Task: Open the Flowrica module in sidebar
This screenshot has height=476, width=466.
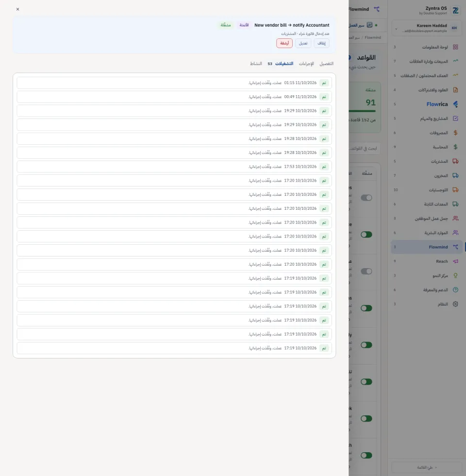Action: click(427, 104)
